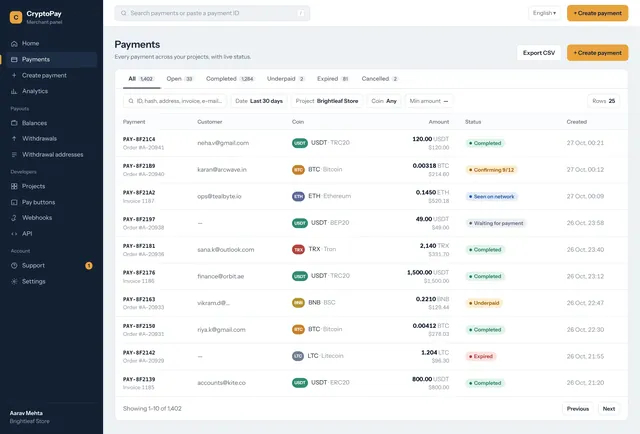
Task: Open the Project Brightleaf Store filter
Action: 327,101
